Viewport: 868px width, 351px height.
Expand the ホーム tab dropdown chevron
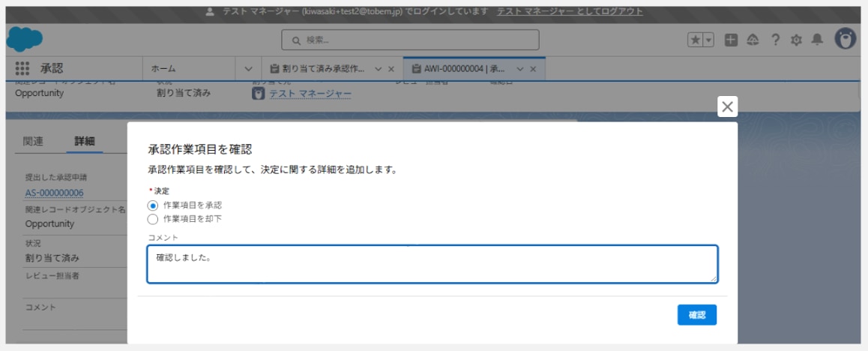click(x=249, y=69)
